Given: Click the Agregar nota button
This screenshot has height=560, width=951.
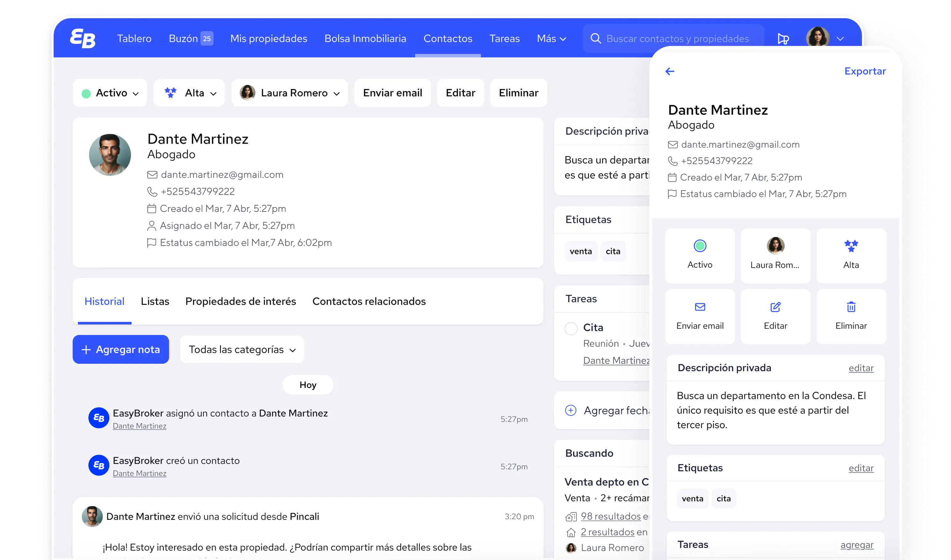Looking at the screenshot, I should 121,349.
